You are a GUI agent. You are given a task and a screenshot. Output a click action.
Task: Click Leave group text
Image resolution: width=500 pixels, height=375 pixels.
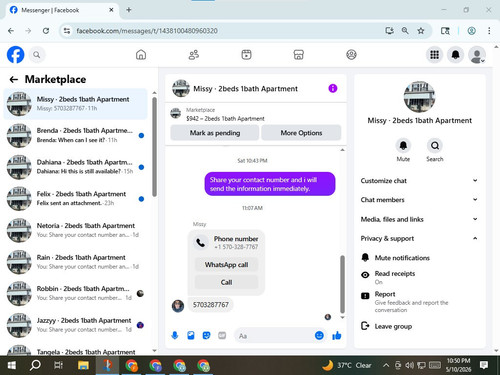(393, 326)
